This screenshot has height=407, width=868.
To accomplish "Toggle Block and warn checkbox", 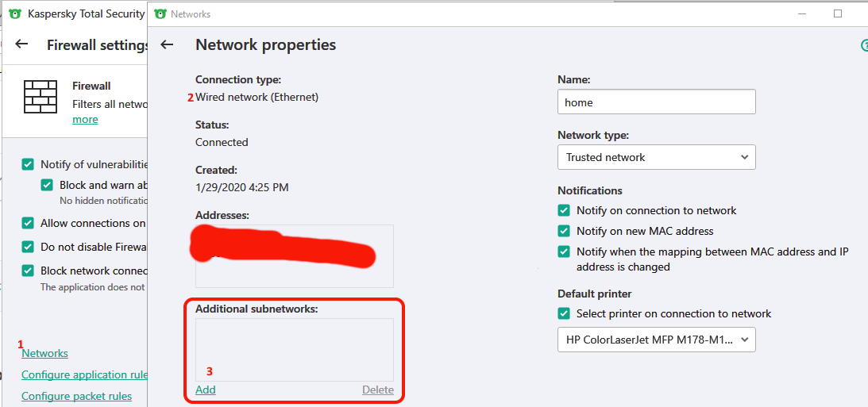I will tap(47, 185).
